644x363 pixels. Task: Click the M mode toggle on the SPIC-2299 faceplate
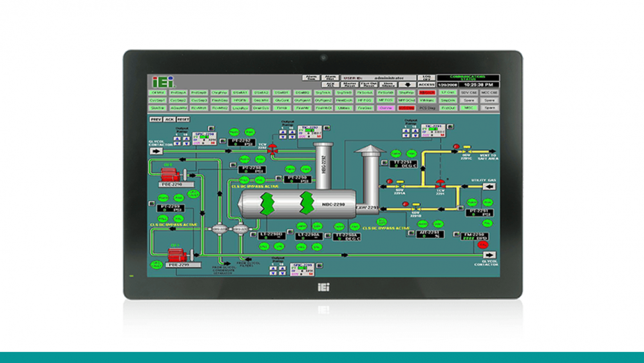tap(311, 273)
